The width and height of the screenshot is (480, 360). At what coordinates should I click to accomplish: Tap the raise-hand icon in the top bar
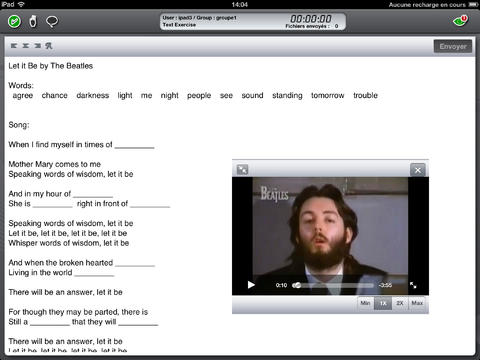33,22
